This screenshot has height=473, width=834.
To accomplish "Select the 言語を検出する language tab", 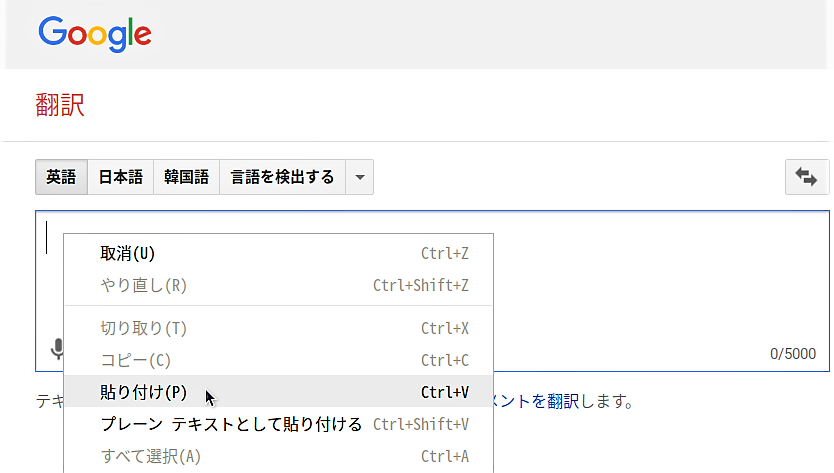I will pos(282,177).
